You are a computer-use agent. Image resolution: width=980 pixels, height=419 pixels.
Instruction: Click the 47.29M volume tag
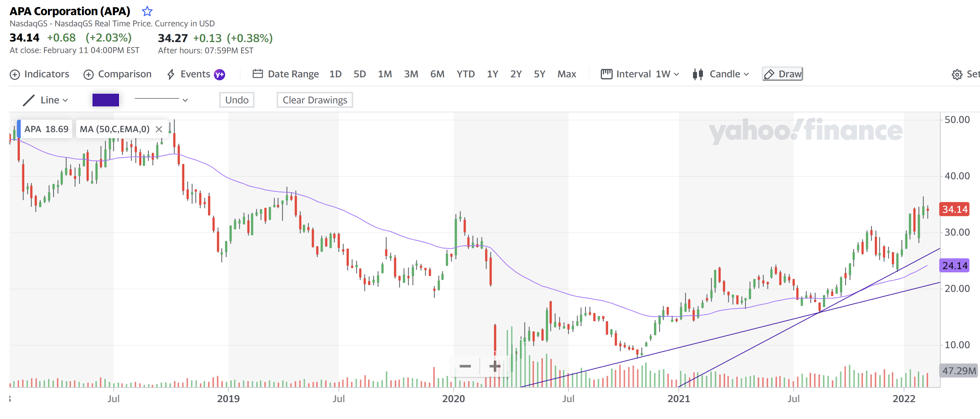click(x=959, y=371)
